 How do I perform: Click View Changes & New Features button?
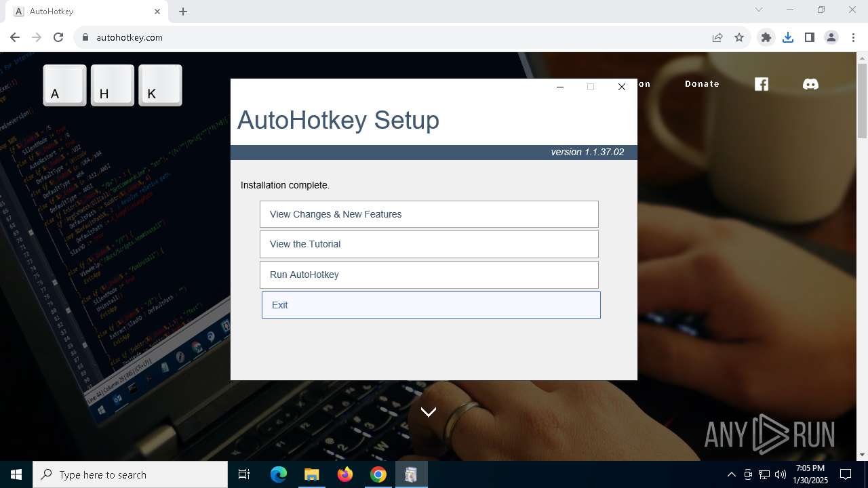[x=429, y=214]
